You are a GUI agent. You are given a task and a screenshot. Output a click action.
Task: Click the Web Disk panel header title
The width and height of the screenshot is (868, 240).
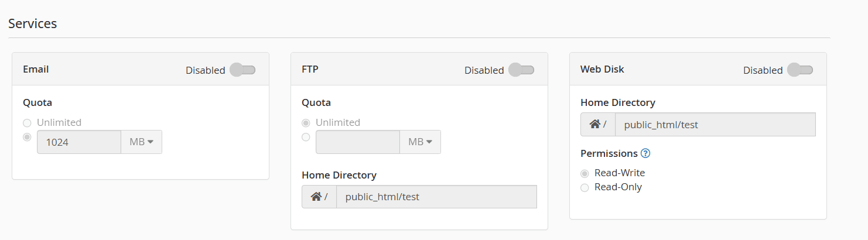(x=602, y=69)
